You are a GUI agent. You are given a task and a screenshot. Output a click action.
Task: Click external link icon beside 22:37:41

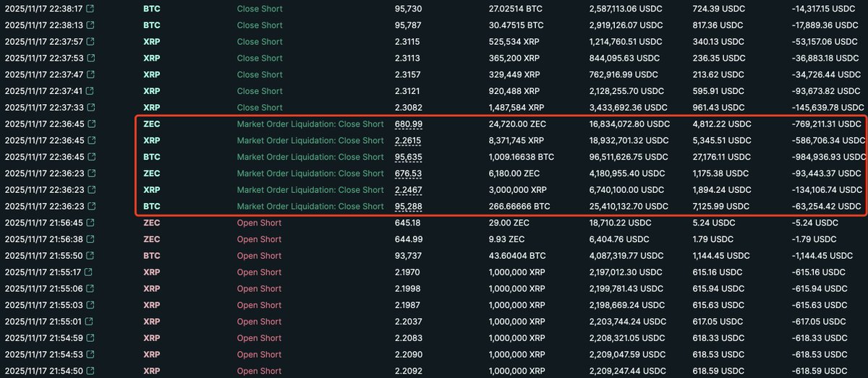click(x=90, y=91)
